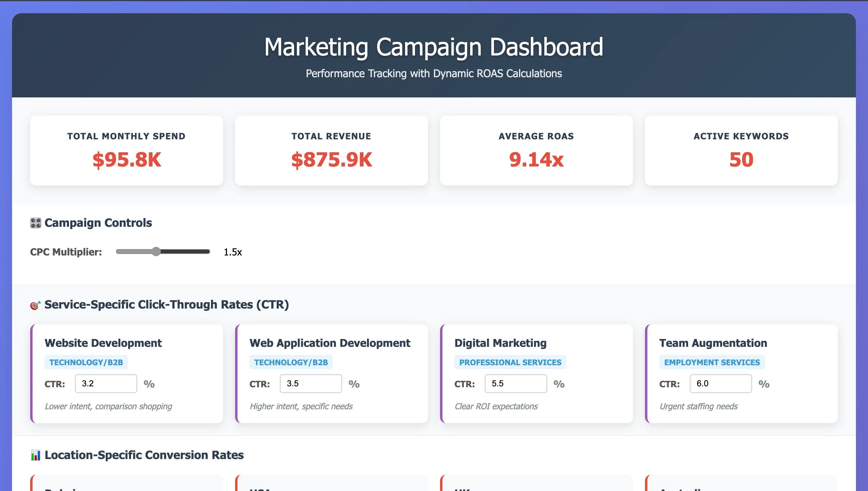Click the target icon beside Click-Through Rates heading
Image resolution: width=868 pixels, height=491 pixels.
[x=35, y=304]
